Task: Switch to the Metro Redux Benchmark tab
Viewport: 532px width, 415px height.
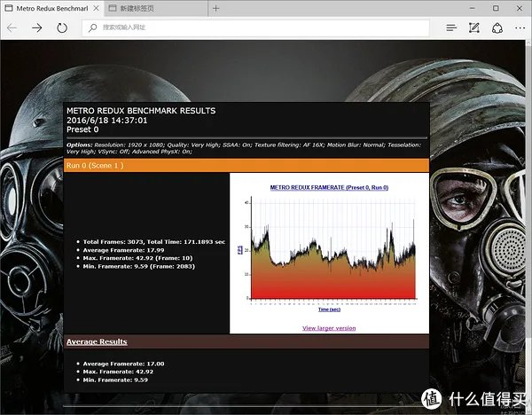Action: (52, 8)
